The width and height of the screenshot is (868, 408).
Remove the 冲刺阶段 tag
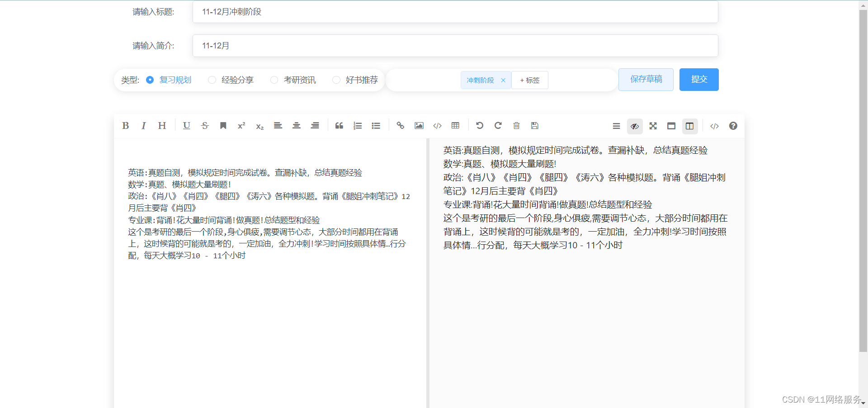click(x=503, y=81)
